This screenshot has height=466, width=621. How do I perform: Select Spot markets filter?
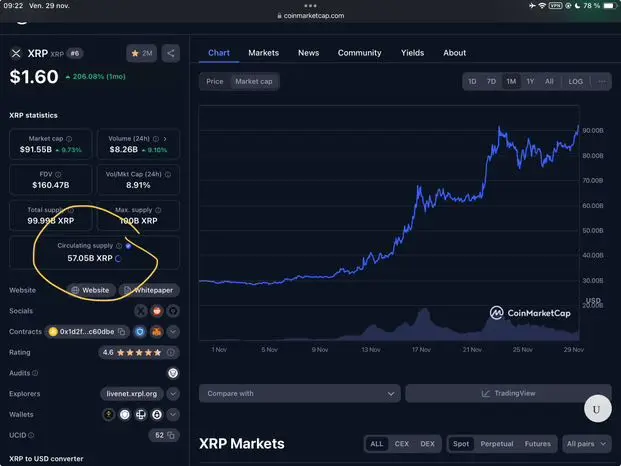[x=461, y=444]
